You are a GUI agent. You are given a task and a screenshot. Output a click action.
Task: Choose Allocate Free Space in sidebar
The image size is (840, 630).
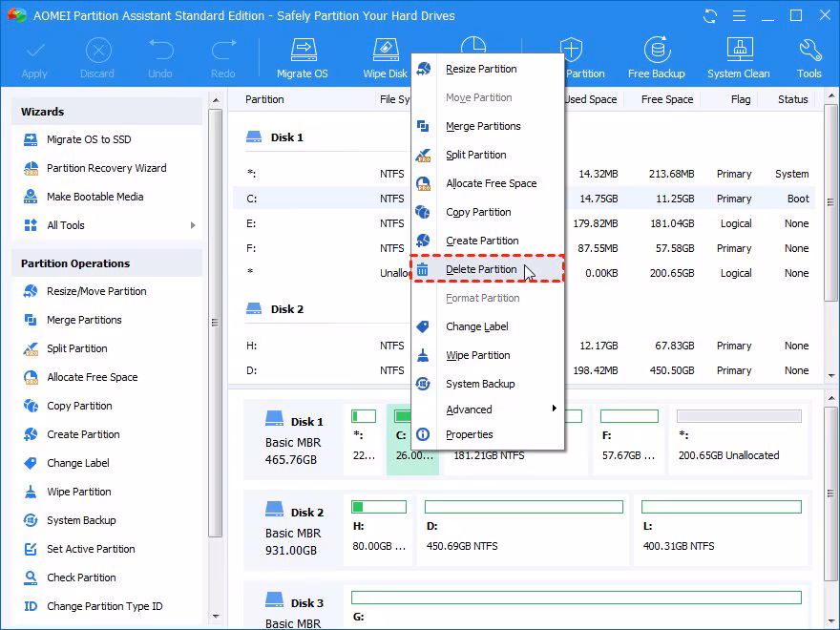[x=92, y=377]
